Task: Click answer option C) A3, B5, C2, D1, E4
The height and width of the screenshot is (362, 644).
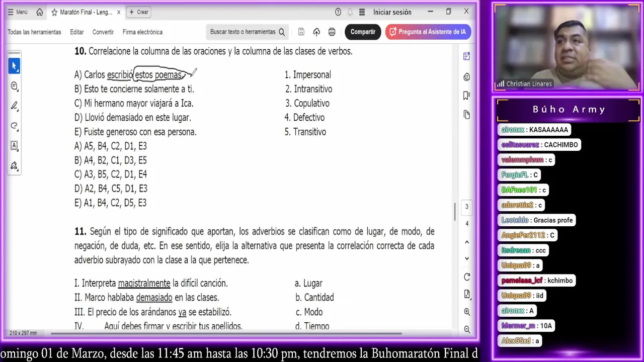Action: coord(111,174)
